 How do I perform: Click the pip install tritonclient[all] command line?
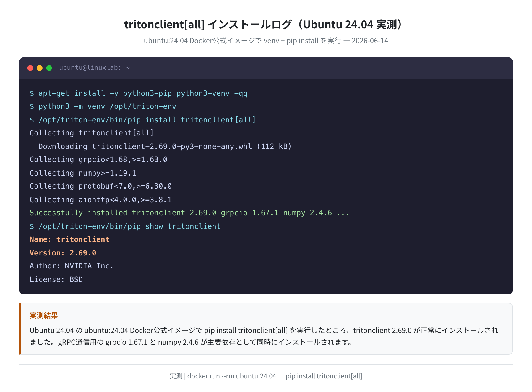coord(143,120)
